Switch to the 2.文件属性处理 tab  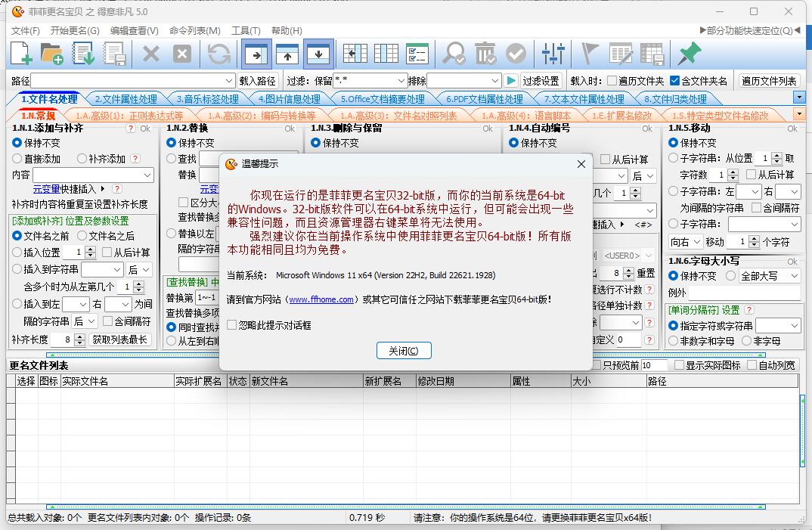tap(126, 99)
